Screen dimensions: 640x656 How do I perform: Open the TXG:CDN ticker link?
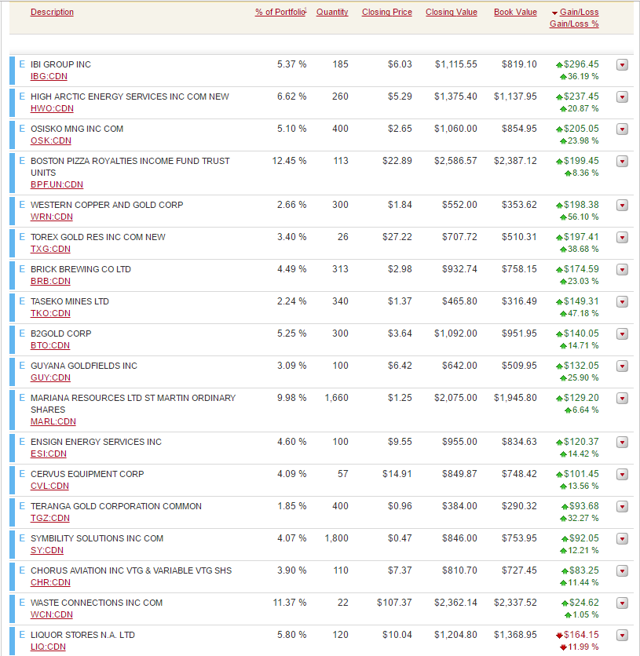coord(51,249)
